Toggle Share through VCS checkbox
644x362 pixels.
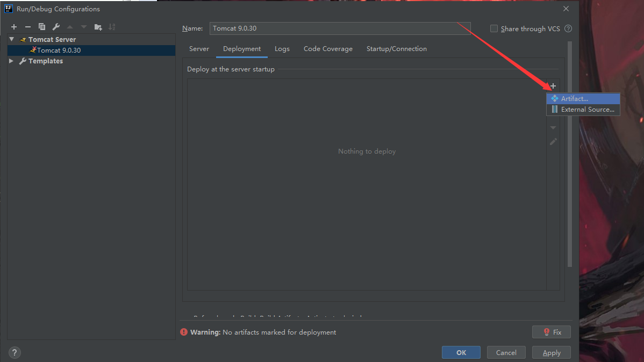pyautogui.click(x=494, y=28)
